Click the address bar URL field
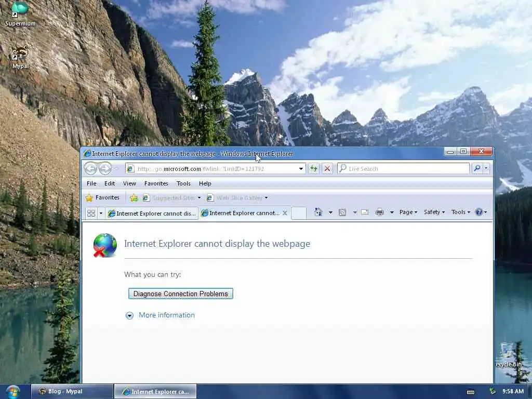The height and width of the screenshot is (399, 532). click(216, 169)
